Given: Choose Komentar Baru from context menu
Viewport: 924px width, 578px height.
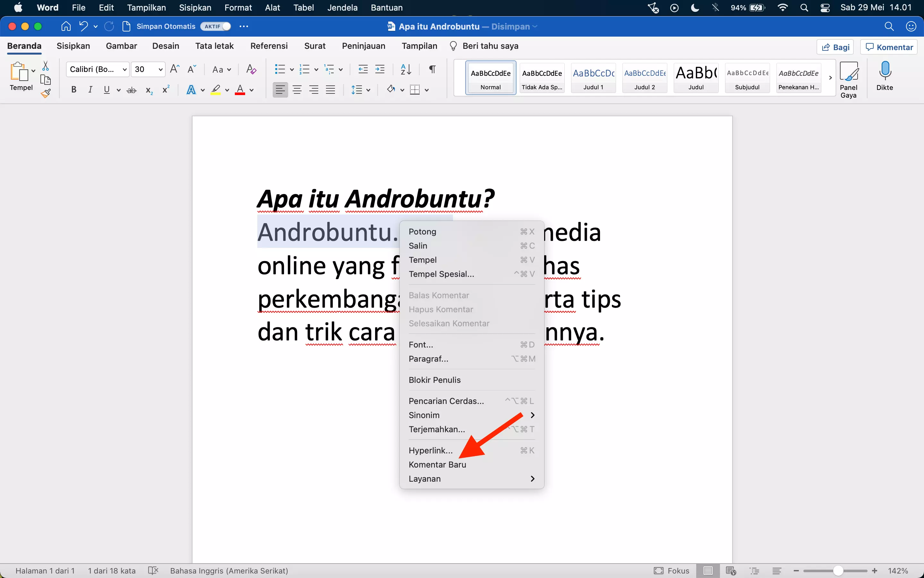Looking at the screenshot, I should (471, 465).
